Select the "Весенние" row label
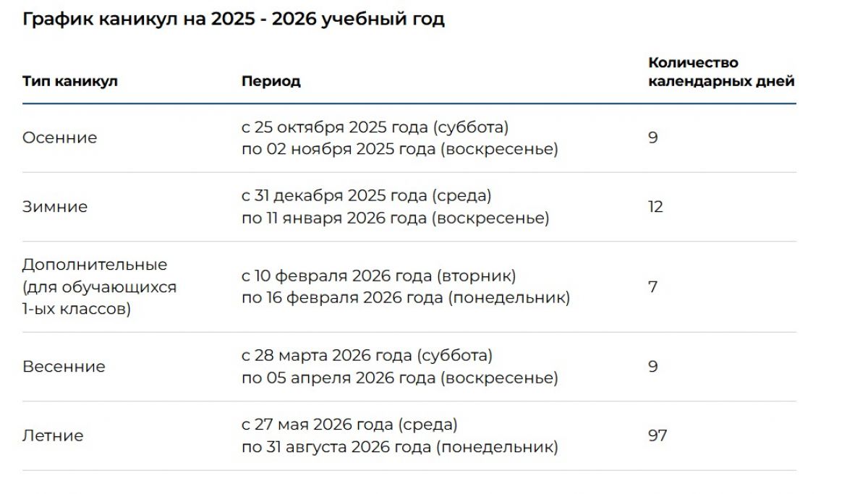The image size is (868, 494). [x=64, y=367]
